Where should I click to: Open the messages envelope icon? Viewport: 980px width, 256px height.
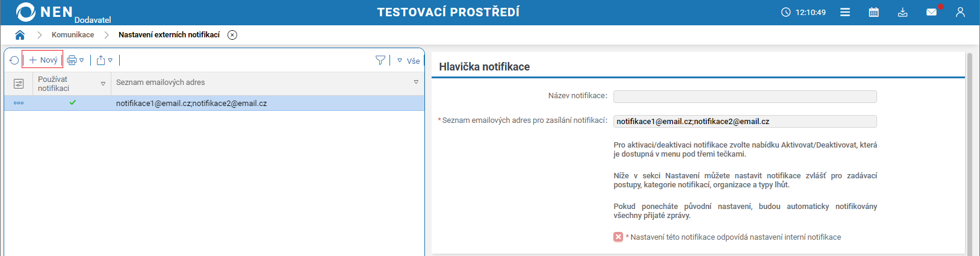pyautogui.click(x=931, y=12)
